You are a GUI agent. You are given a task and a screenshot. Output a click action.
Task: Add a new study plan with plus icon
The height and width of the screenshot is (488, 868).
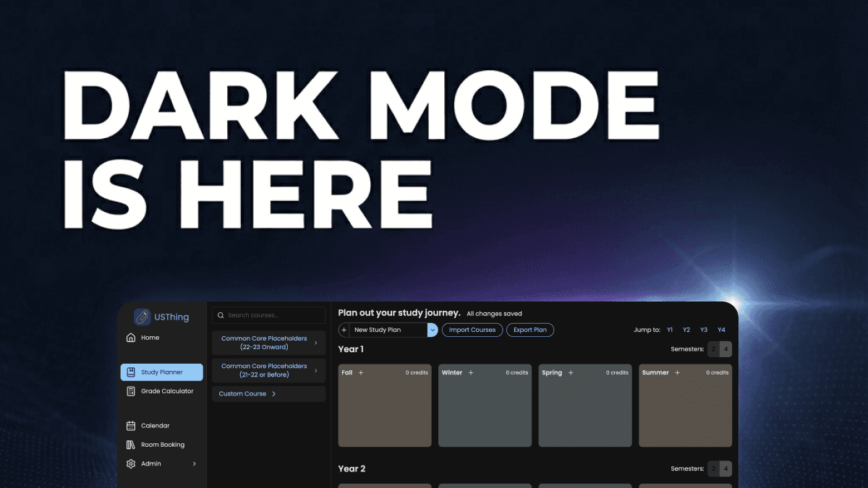344,330
